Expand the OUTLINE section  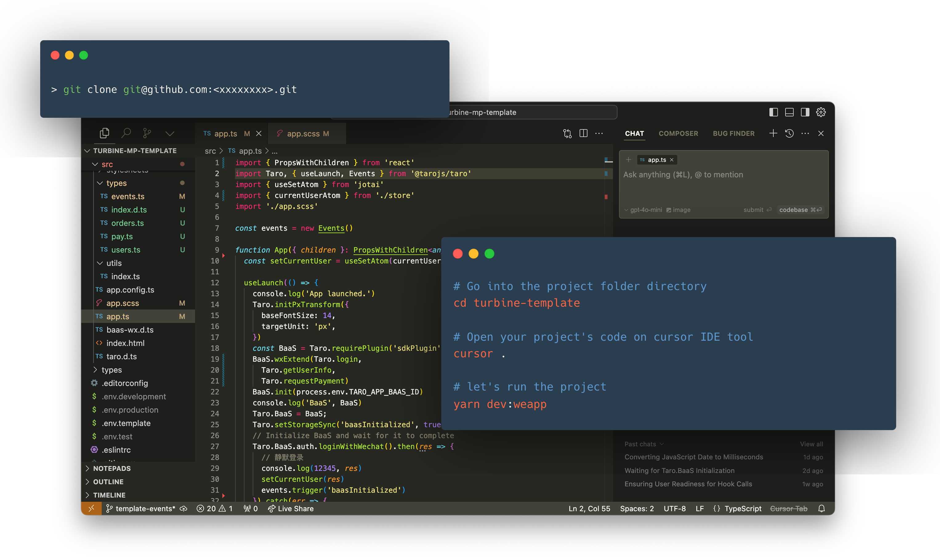point(108,481)
